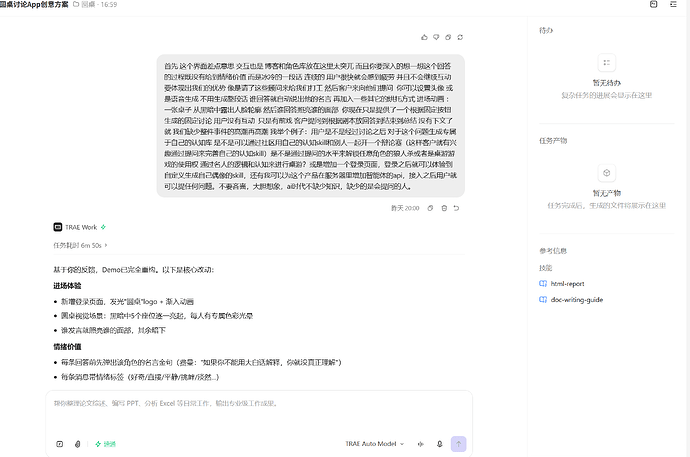Click the 圆桌讨论App创意方案 conversation title

34,4
